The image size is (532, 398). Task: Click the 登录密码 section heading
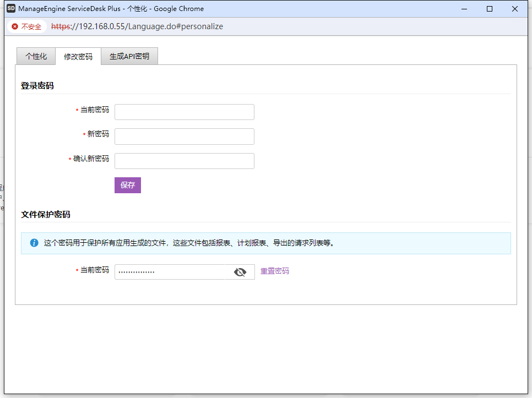click(x=37, y=86)
